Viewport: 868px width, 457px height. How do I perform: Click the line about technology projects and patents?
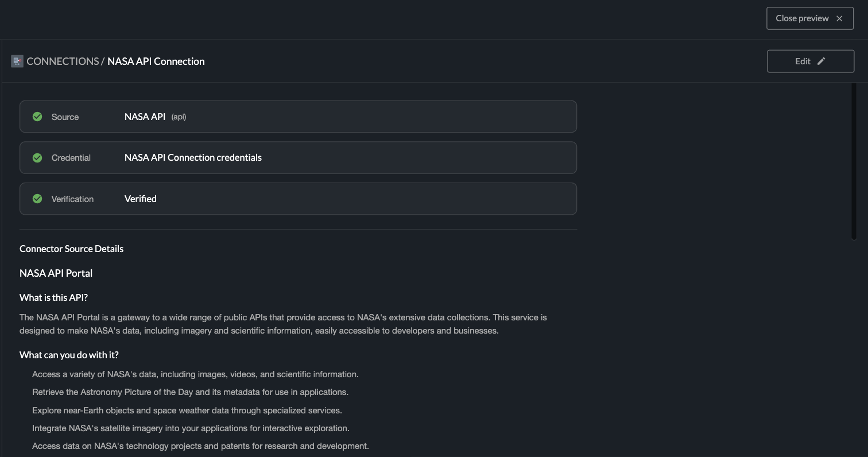pyautogui.click(x=200, y=446)
